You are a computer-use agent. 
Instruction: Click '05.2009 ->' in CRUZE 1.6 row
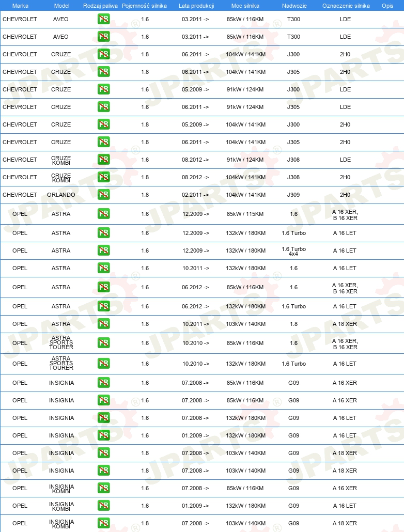point(195,89)
